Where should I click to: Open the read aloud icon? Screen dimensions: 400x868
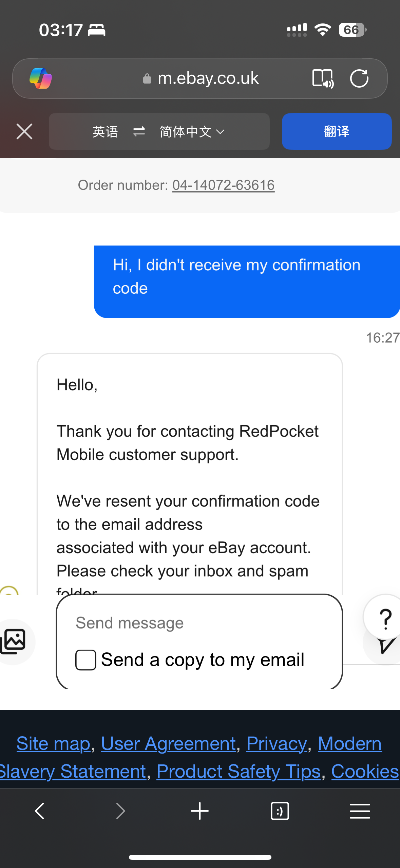[x=323, y=78]
